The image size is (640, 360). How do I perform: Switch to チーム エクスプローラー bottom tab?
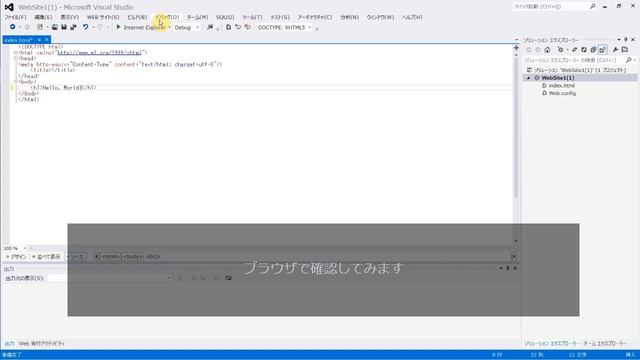pyautogui.click(x=604, y=344)
